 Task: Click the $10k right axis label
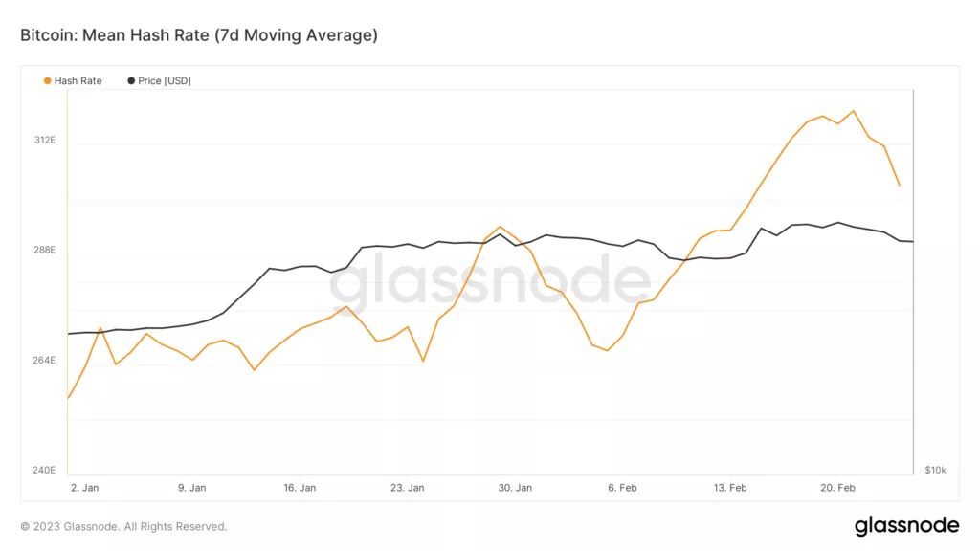pyautogui.click(x=936, y=471)
